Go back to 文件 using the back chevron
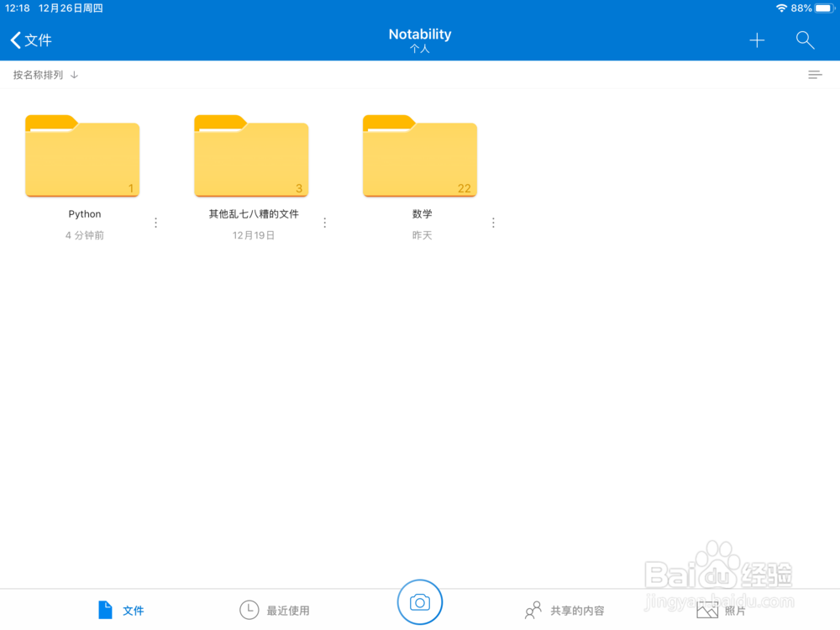Viewport: 840px width, 630px height. click(x=30, y=40)
